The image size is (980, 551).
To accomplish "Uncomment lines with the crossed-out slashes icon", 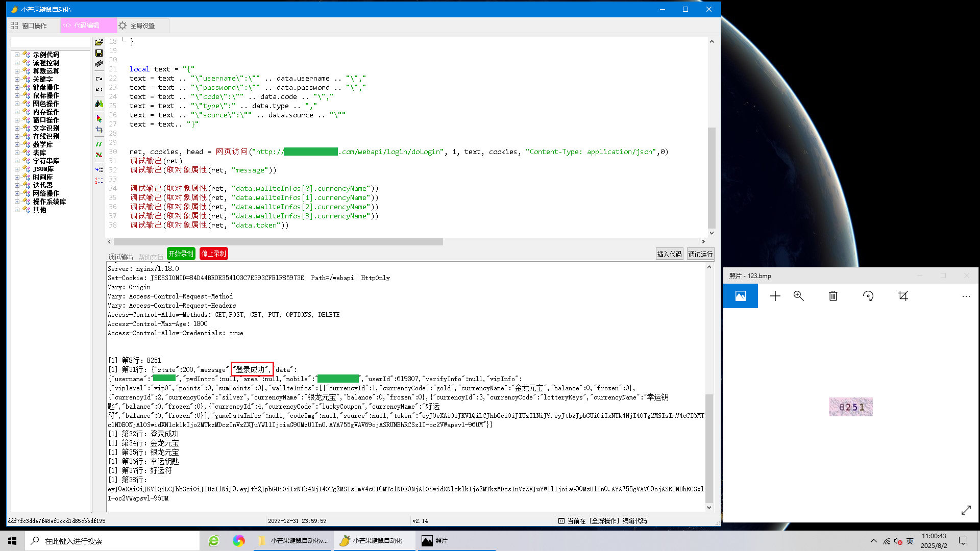I will [x=99, y=155].
